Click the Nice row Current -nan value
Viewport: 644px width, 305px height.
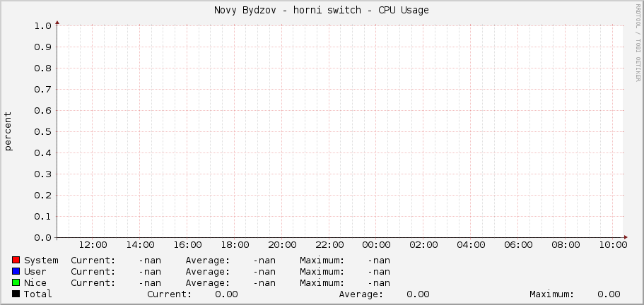pyautogui.click(x=150, y=283)
